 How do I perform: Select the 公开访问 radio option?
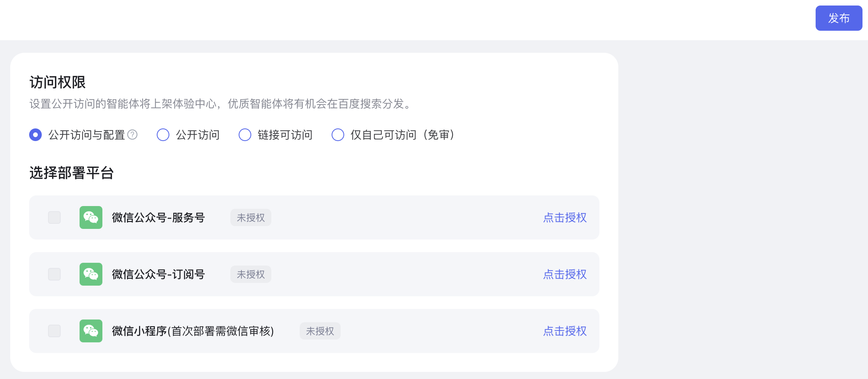(163, 135)
